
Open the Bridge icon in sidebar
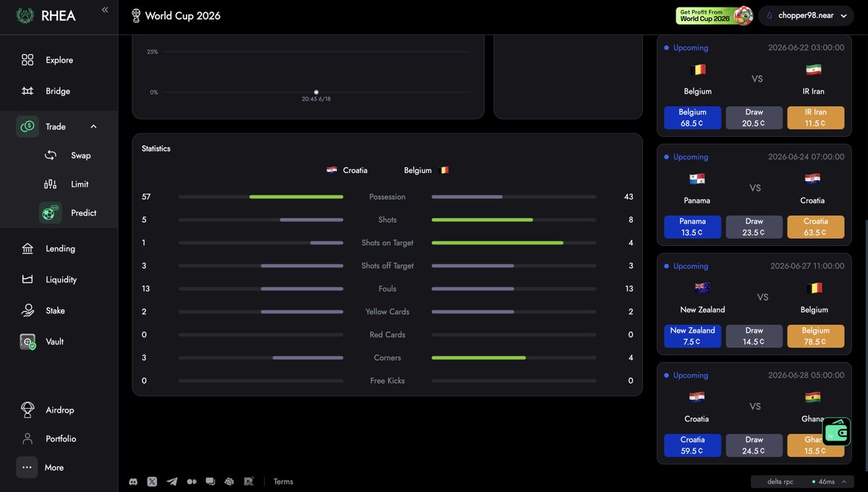click(27, 91)
